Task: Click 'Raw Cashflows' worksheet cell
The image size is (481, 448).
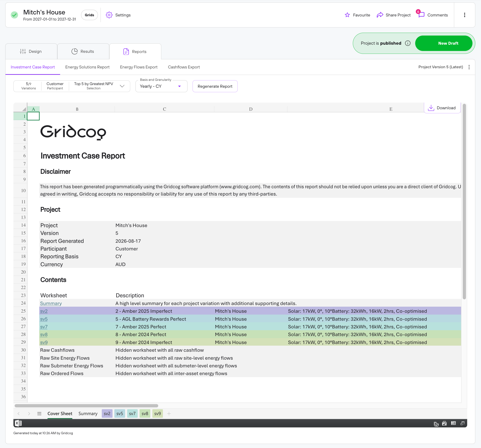Action: 57,350
